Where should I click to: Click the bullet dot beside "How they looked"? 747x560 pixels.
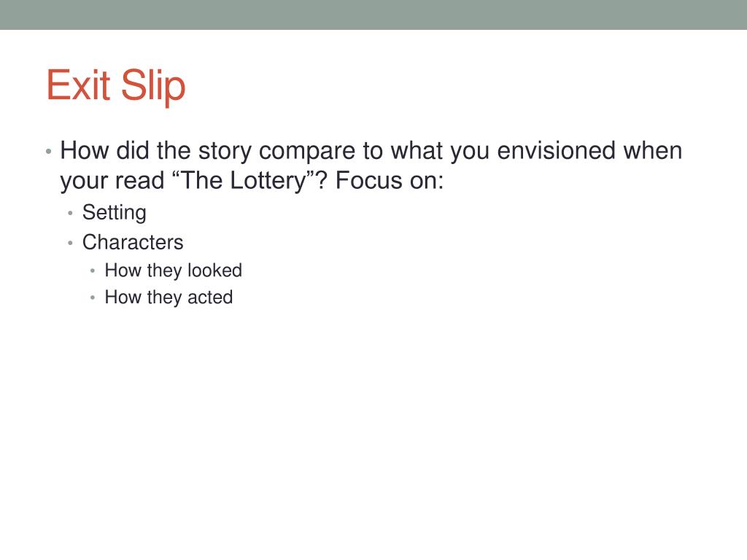(93, 271)
